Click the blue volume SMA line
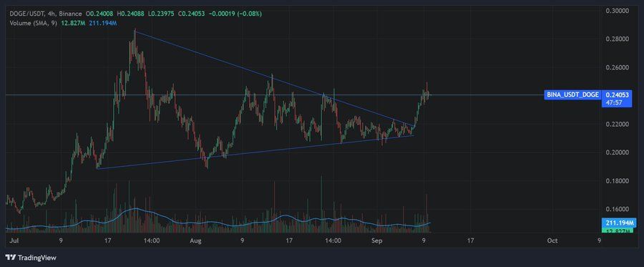 [135, 209]
